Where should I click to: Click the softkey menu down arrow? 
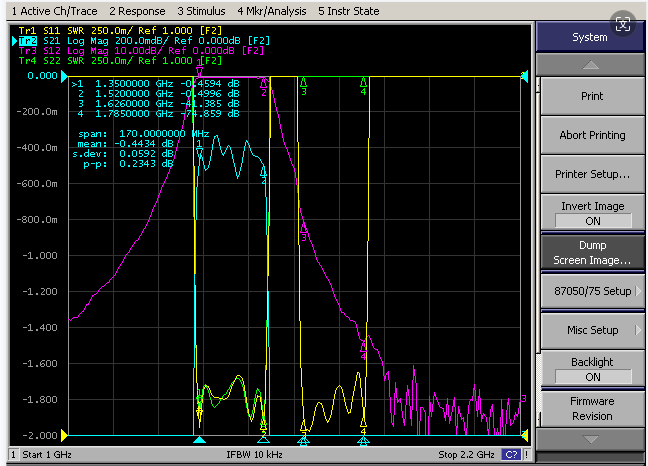[x=591, y=439]
